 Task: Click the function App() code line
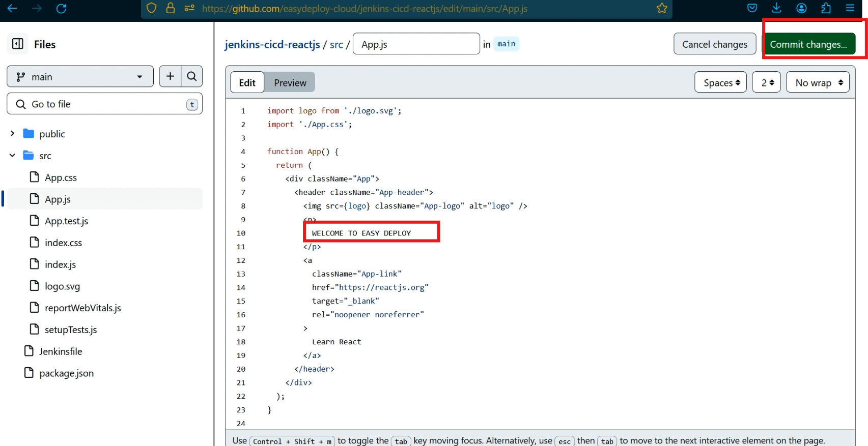[303, 152]
